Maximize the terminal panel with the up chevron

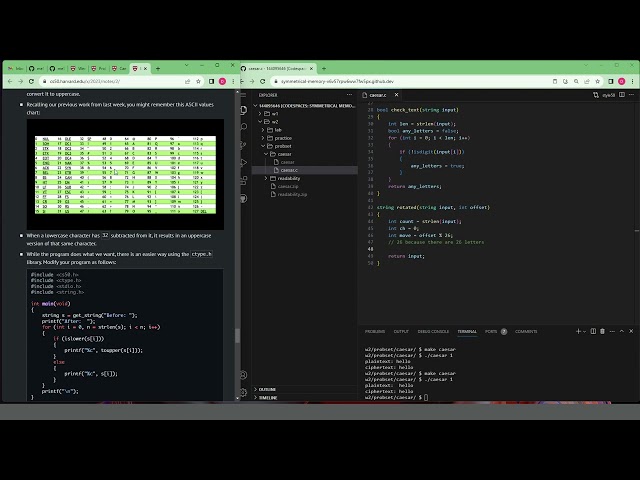pos(622,331)
